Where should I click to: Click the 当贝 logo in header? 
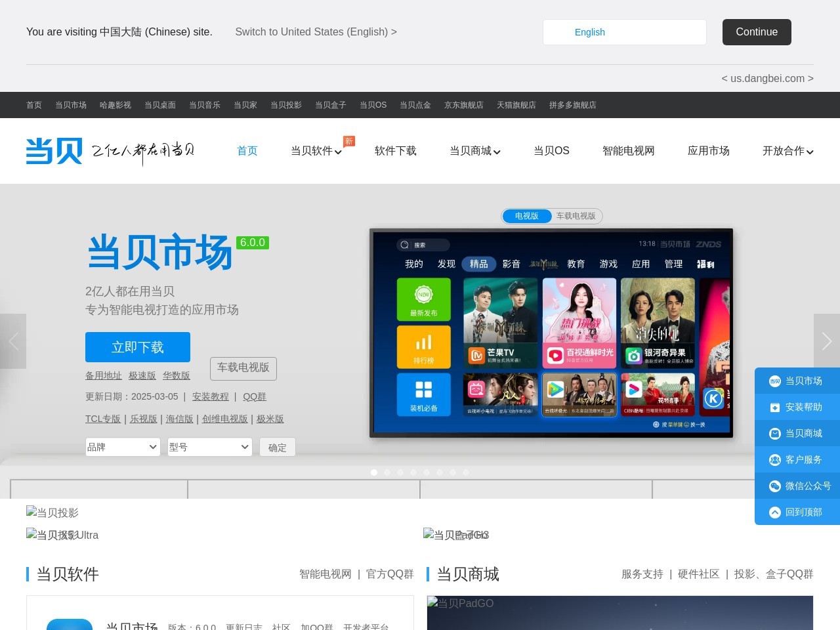[54, 151]
